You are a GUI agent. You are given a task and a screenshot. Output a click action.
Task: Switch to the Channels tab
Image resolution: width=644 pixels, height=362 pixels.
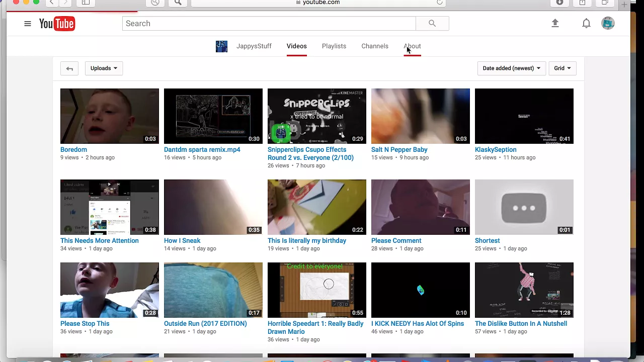[x=375, y=46]
